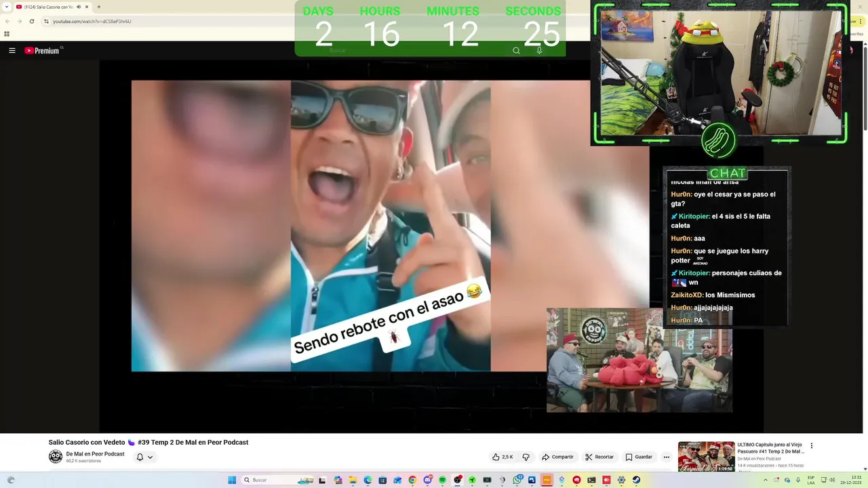
Task: Open the apps grid in bookmarks bar
Action: click(7, 34)
